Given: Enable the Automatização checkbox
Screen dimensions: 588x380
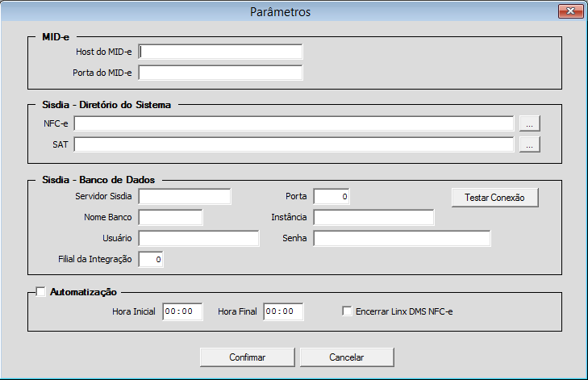Looking at the screenshot, I should (x=40, y=291).
